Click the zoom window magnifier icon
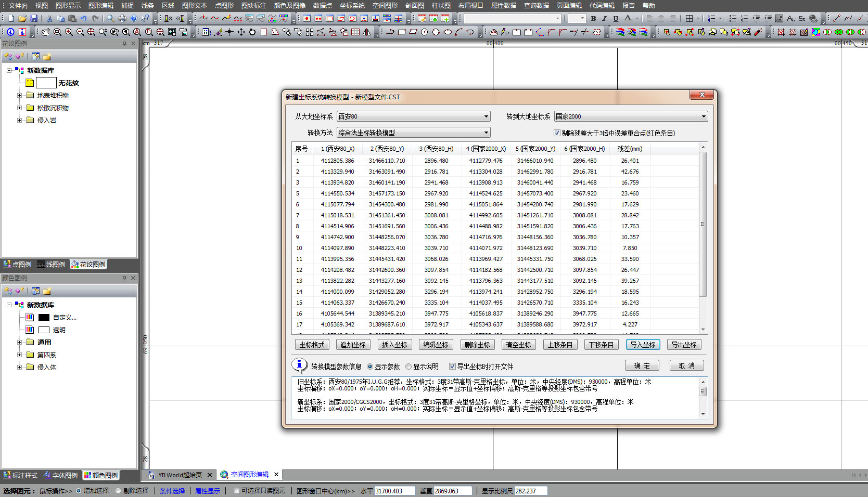The width and height of the screenshot is (868, 497). click(x=57, y=32)
